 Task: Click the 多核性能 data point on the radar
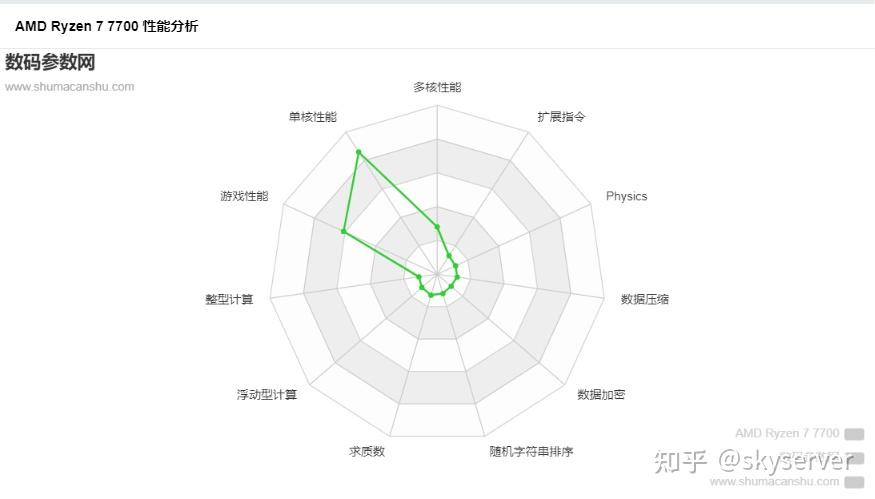pos(437,226)
